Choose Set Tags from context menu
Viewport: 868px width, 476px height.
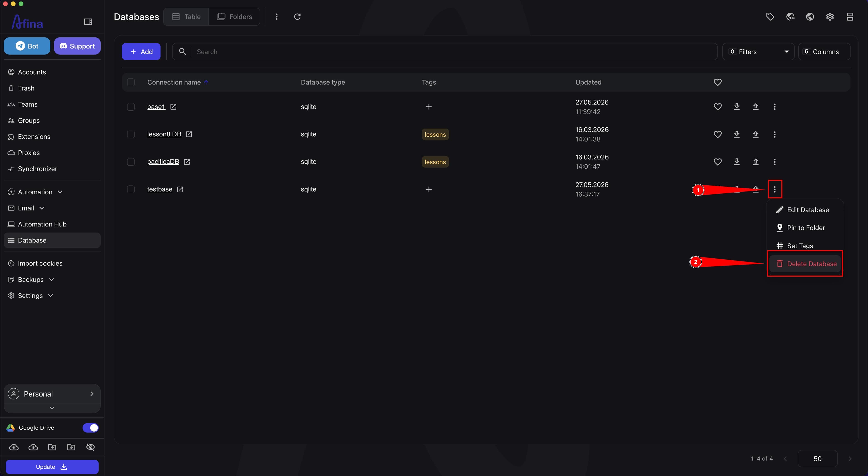click(805, 246)
